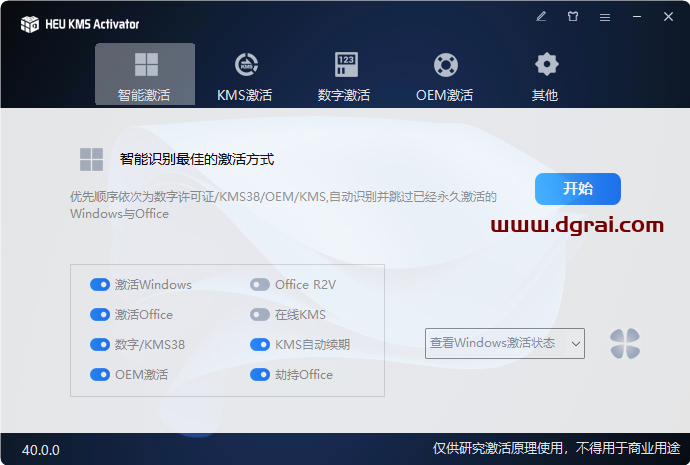The image size is (690, 465).
Task: Click the Windows logo beside 智能识别最佳的激活方式
Action: (92, 159)
